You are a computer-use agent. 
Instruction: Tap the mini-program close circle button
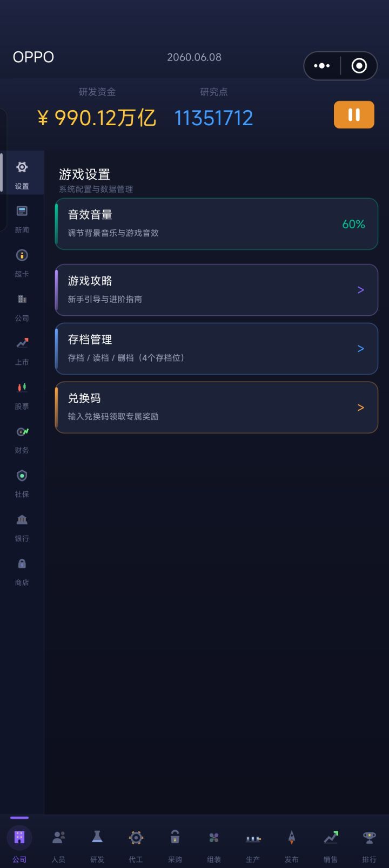coord(359,66)
